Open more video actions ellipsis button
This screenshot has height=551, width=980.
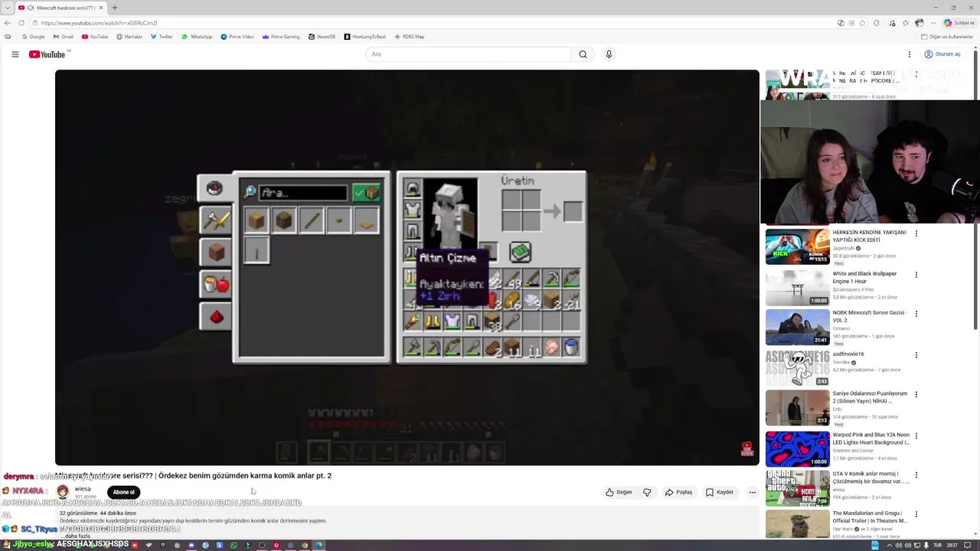(x=753, y=492)
